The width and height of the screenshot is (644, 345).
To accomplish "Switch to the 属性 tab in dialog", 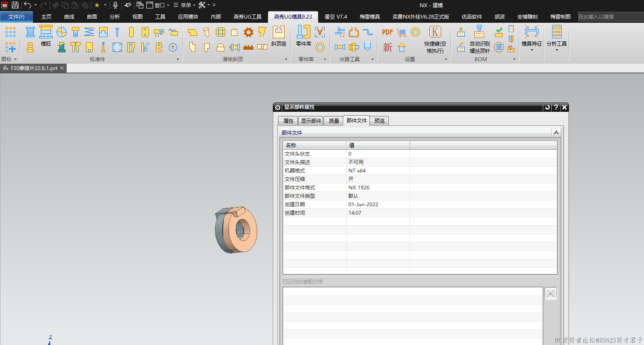I will coord(288,121).
